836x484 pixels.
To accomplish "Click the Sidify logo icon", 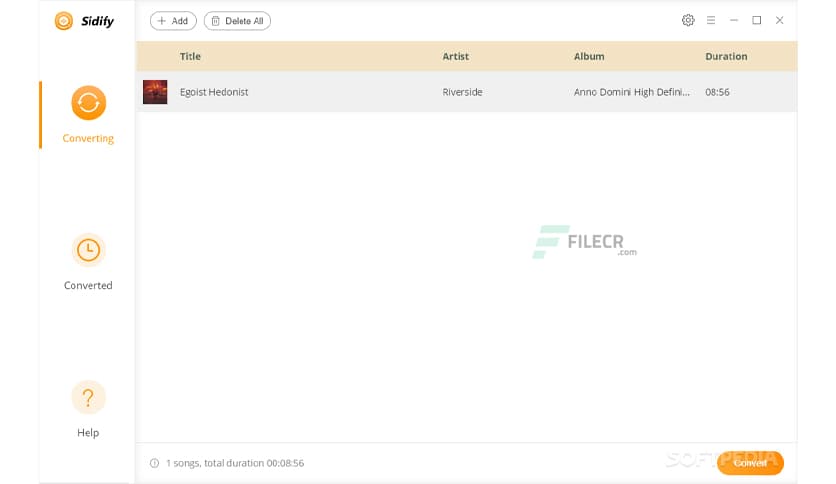I will 63,21.
